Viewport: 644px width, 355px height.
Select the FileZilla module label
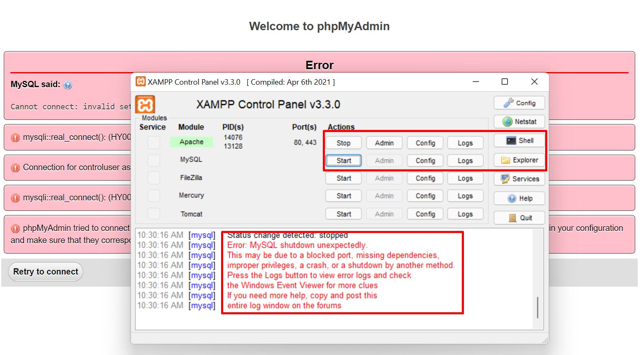click(x=191, y=178)
